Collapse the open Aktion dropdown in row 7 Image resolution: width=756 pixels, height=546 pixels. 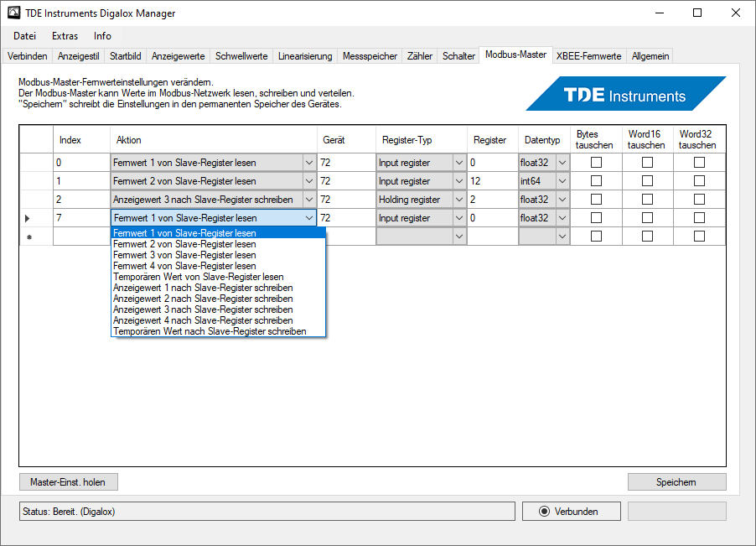click(x=309, y=218)
